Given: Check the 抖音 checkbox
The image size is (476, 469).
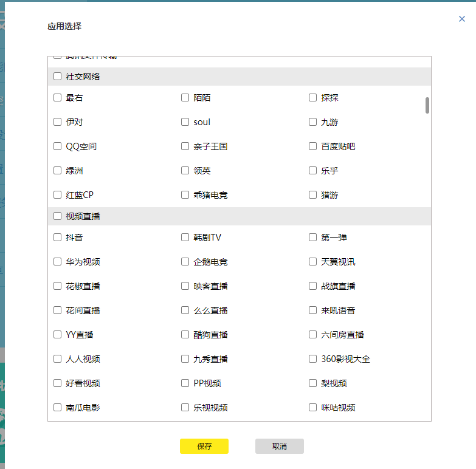Looking at the screenshot, I should [x=57, y=237].
